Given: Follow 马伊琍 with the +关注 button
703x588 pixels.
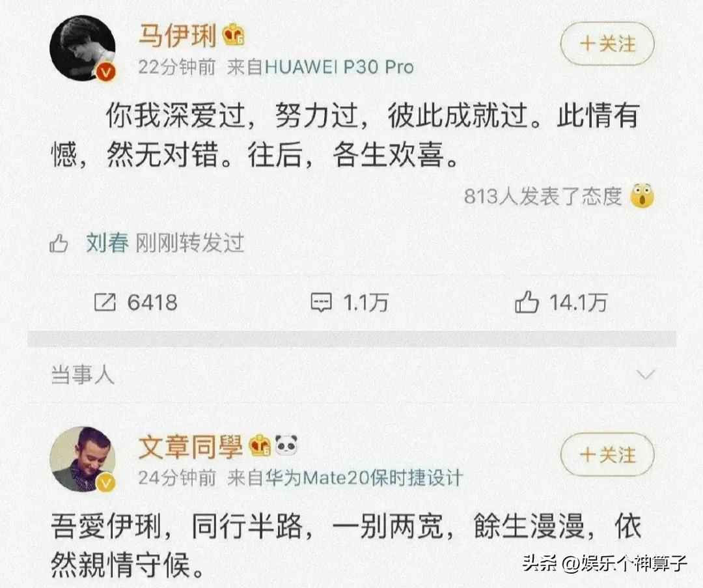Looking at the screenshot, I should point(607,44).
